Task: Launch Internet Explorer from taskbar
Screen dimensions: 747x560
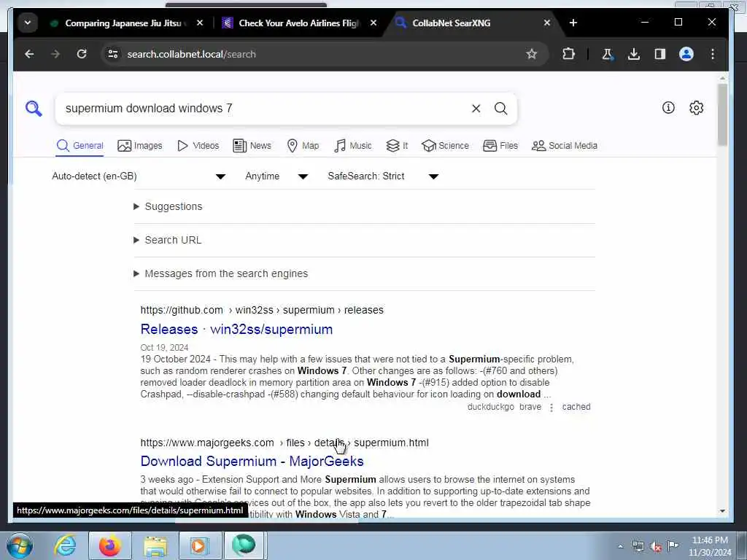Action: click(x=65, y=545)
